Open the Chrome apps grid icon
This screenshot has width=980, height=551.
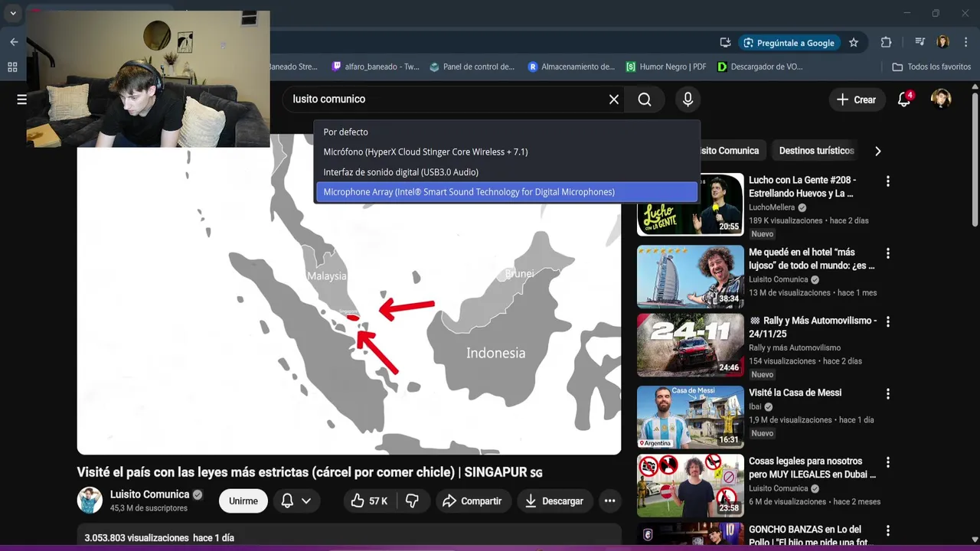pos(12,67)
